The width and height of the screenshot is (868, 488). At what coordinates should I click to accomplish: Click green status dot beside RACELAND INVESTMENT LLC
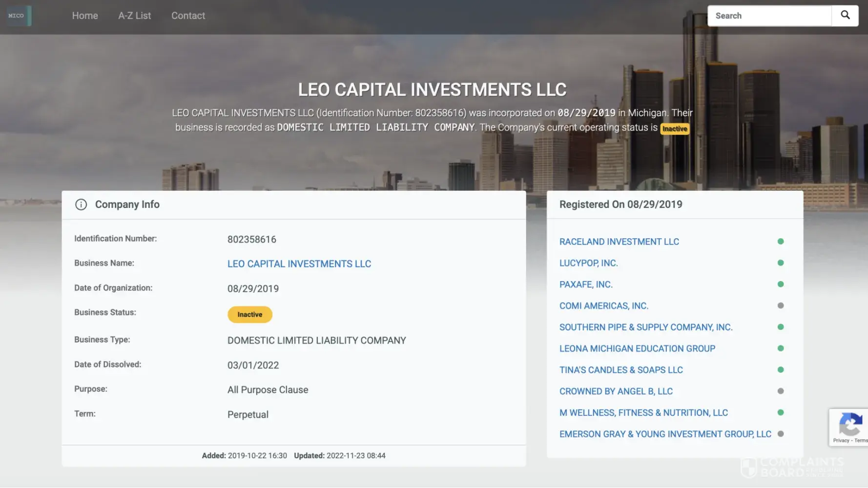click(x=780, y=242)
